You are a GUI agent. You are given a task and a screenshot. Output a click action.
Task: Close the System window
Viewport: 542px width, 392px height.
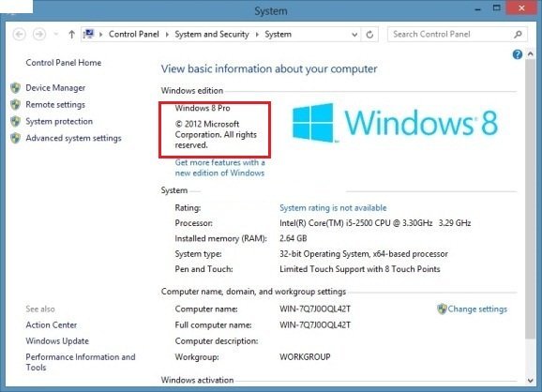click(x=521, y=8)
